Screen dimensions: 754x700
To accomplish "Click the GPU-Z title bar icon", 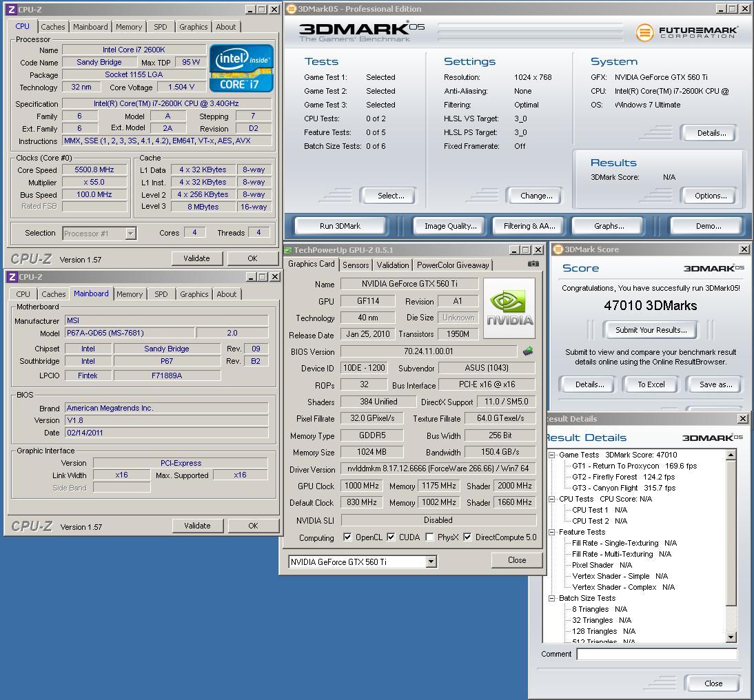I will pos(288,250).
